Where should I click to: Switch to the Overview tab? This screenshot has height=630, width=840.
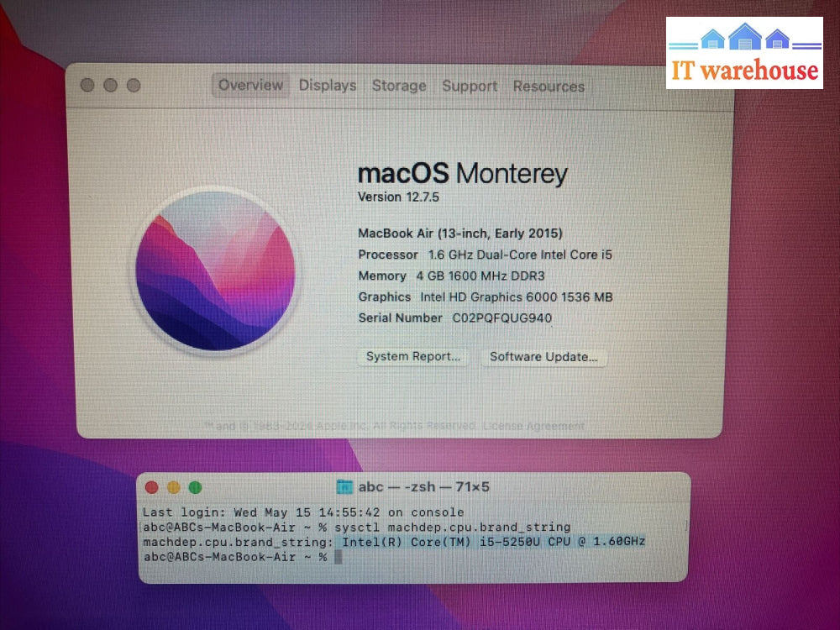[250, 85]
